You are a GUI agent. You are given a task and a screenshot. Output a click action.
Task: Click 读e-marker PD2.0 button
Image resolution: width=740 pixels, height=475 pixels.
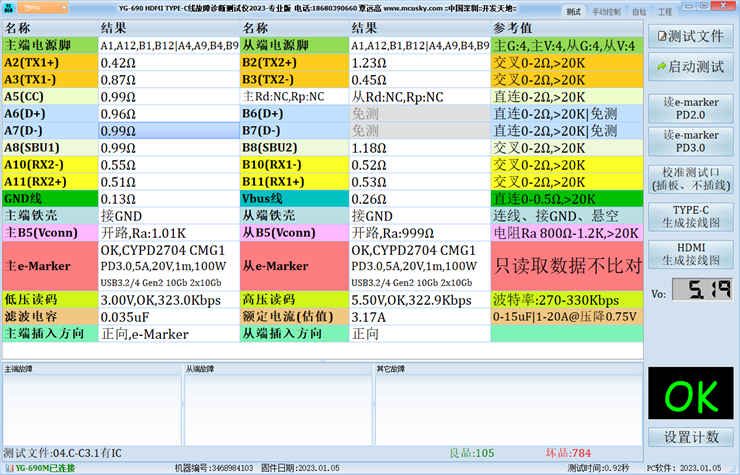click(x=688, y=108)
